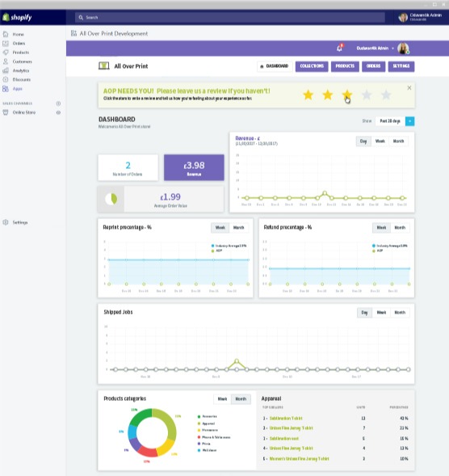Click the Orders icon in sidebar

(6, 43)
